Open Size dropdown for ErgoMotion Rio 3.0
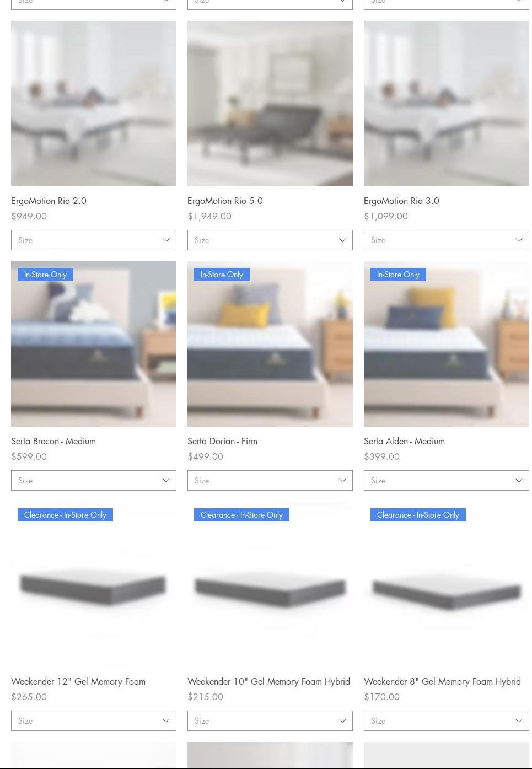 [447, 240]
